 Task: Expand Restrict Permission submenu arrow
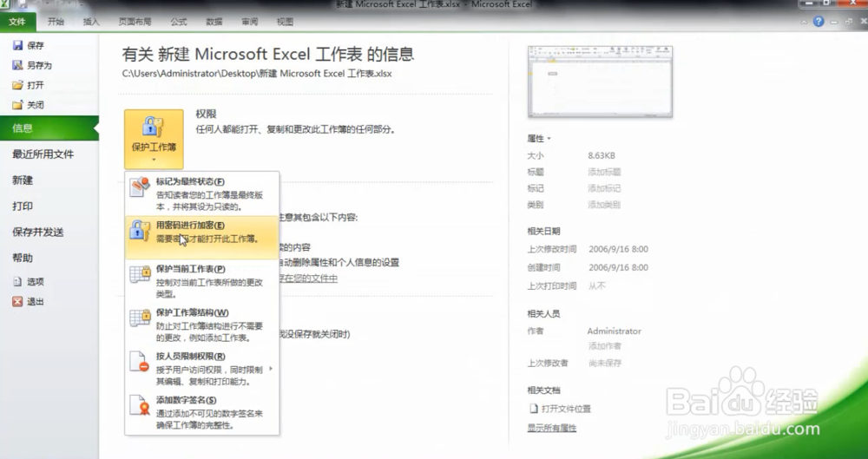271,368
